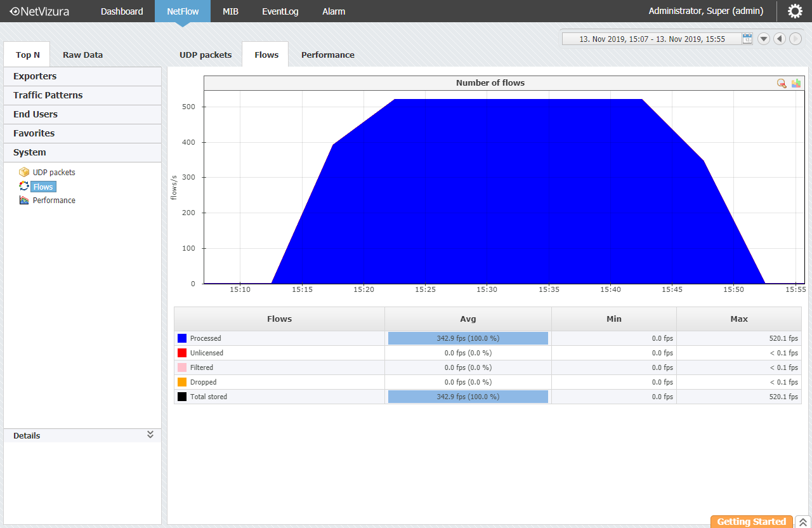The image size is (812, 528).
Task: Go to previous time period arrow
Action: [x=780, y=39]
